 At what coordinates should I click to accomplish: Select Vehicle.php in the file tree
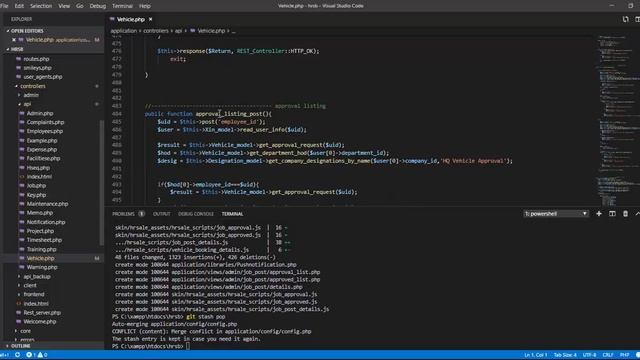(x=40, y=258)
